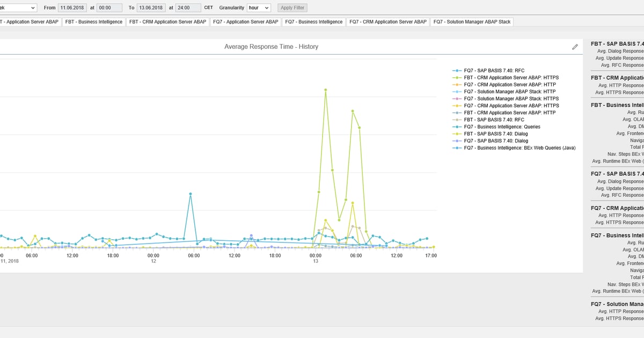The image size is (644, 338).
Task: Toggle the FQ7 - SAP BASIS 7.40: Dialog series off
Action: point(457,140)
